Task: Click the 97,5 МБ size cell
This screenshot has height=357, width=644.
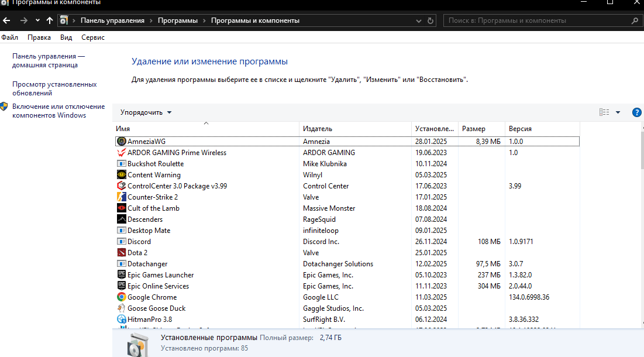Action: (x=488, y=264)
